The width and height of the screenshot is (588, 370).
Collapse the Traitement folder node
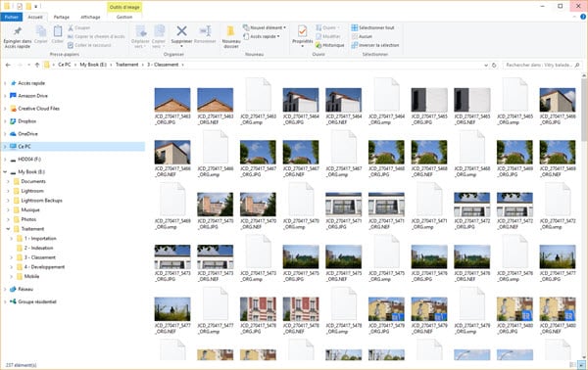(x=8, y=229)
